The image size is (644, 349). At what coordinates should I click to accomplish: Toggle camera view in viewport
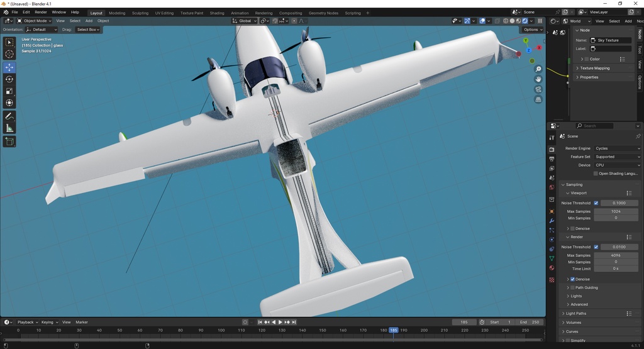click(538, 89)
